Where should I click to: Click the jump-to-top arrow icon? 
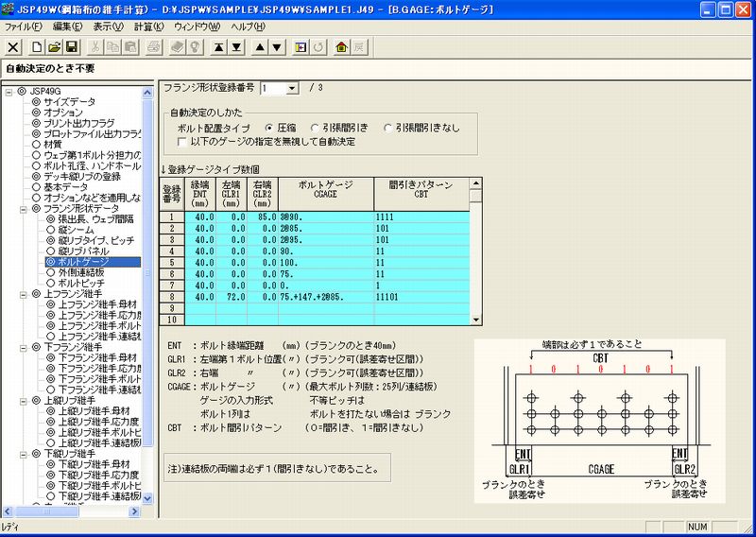(218, 46)
